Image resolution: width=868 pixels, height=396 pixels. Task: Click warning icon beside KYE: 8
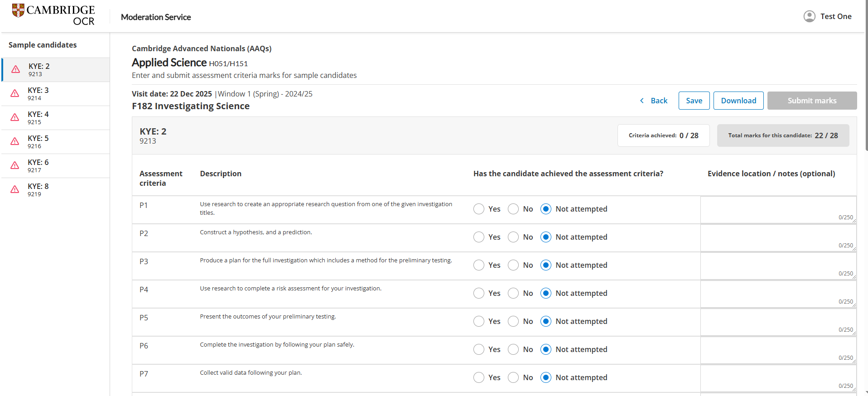pos(15,189)
